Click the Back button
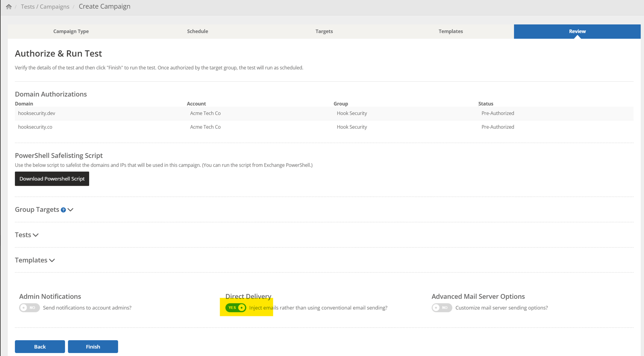The image size is (644, 356). pos(40,346)
